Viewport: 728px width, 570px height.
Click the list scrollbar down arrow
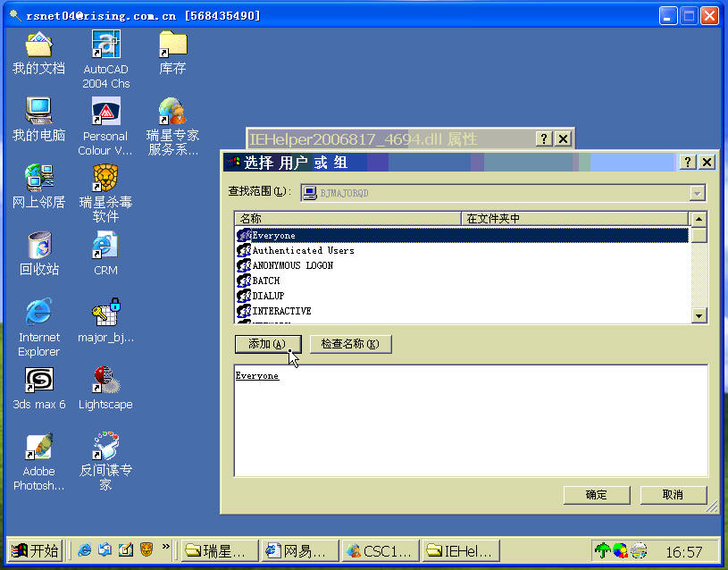tap(699, 316)
